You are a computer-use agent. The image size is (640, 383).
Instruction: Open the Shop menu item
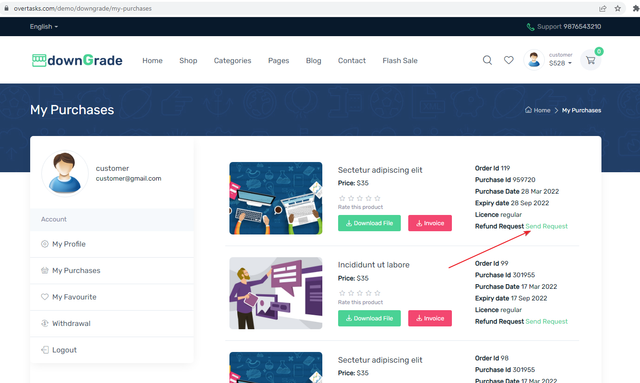[x=188, y=60]
